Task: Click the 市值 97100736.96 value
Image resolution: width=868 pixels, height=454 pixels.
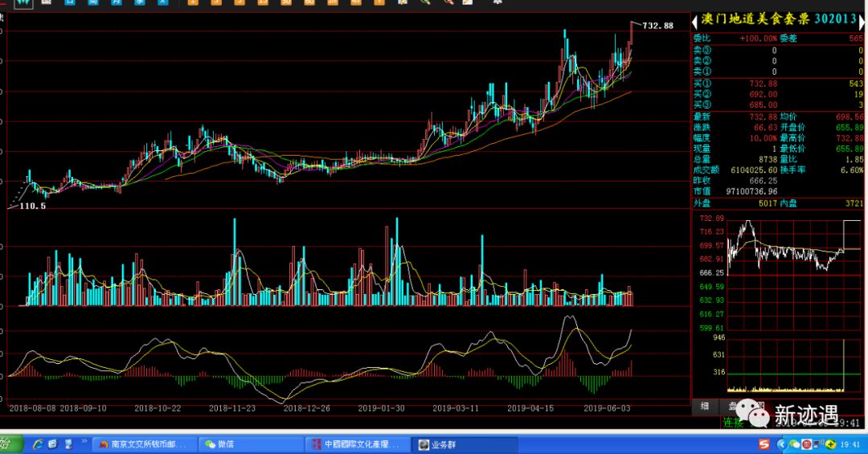Action: 751,191
